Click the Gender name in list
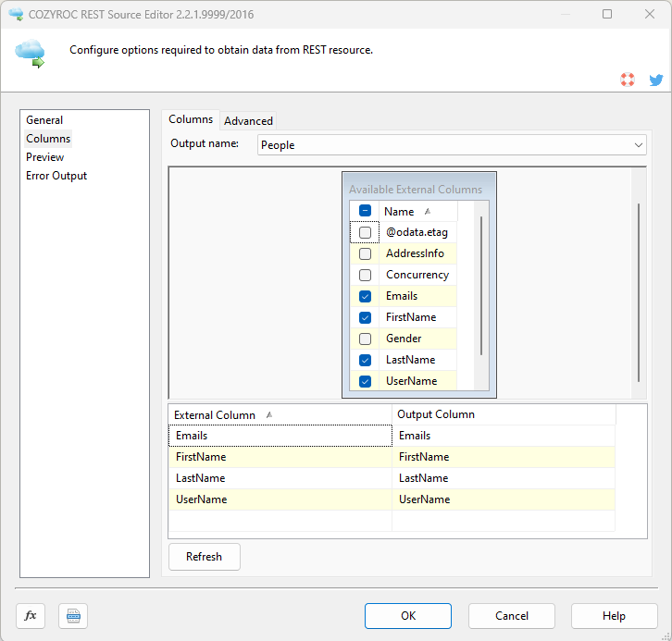The width and height of the screenshot is (672, 641). (x=404, y=339)
